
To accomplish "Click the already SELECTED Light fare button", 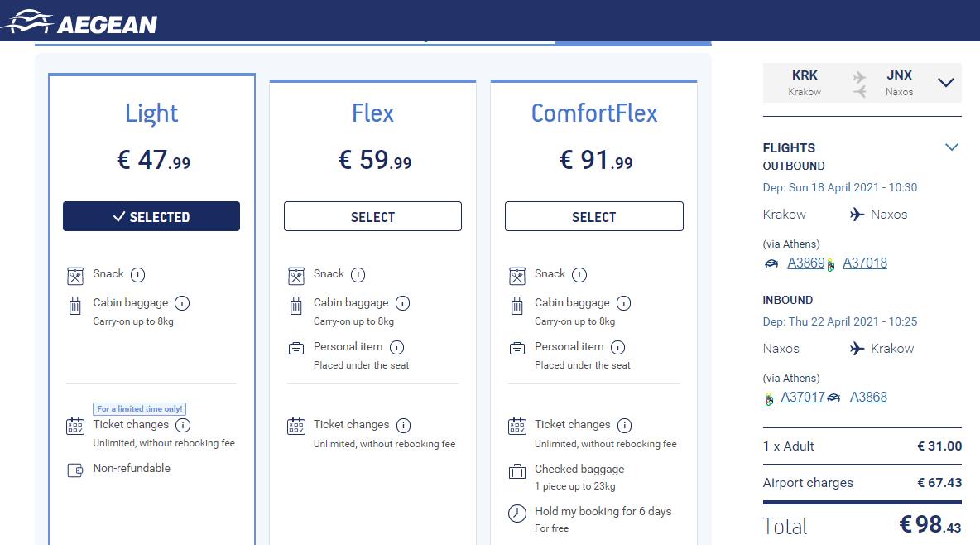I will 151,216.
